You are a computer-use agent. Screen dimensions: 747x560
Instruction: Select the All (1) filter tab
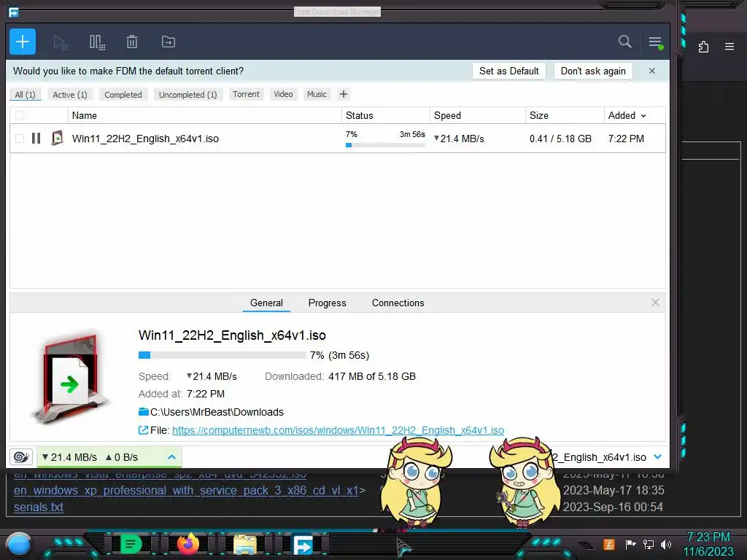pos(26,94)
